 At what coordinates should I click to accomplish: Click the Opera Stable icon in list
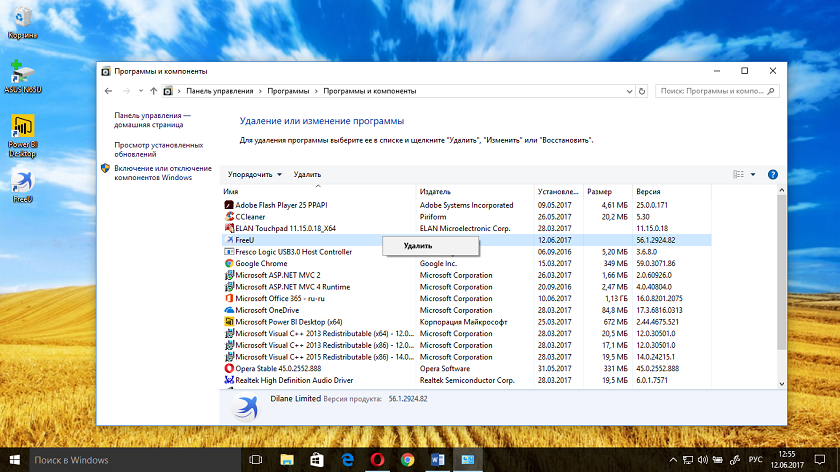tap(229, 369)
